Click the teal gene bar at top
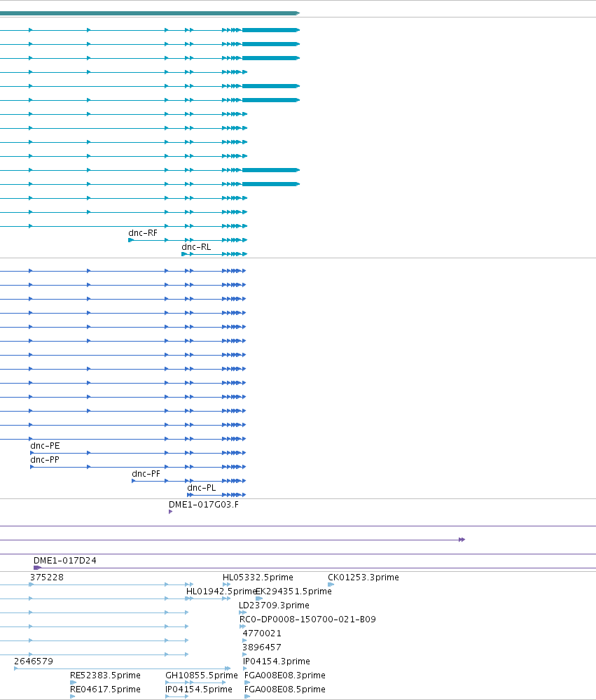The width and height of the screenshot is (596, 700). pos(150,13)
